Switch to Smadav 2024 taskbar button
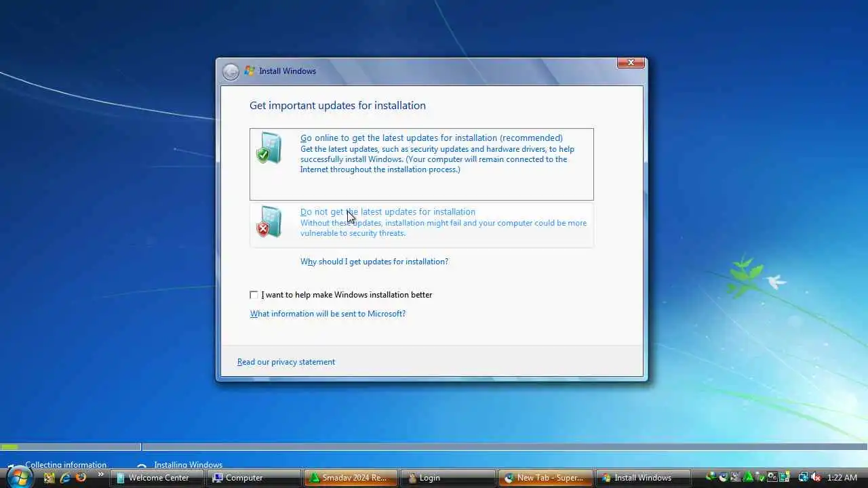 tap(352, 478)
